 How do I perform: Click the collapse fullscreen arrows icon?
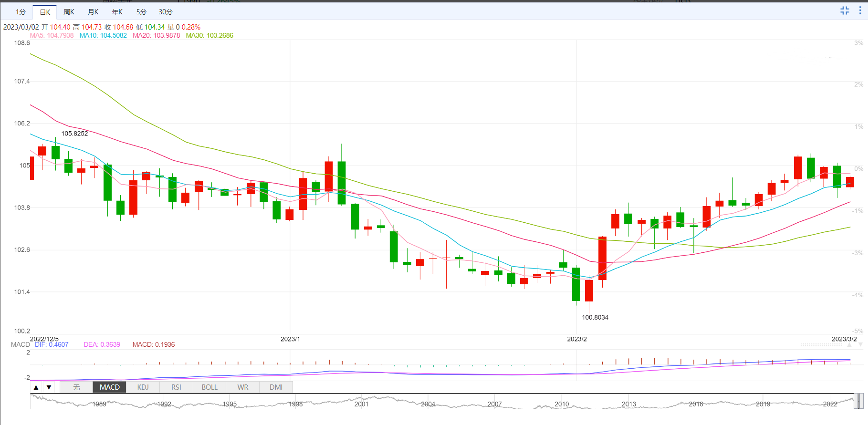[x=845, y=10]
